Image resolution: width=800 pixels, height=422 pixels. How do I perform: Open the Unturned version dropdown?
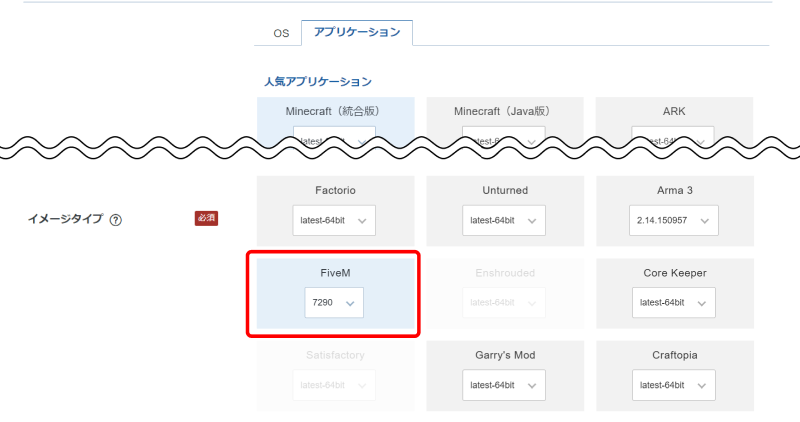tap(504, 220)
